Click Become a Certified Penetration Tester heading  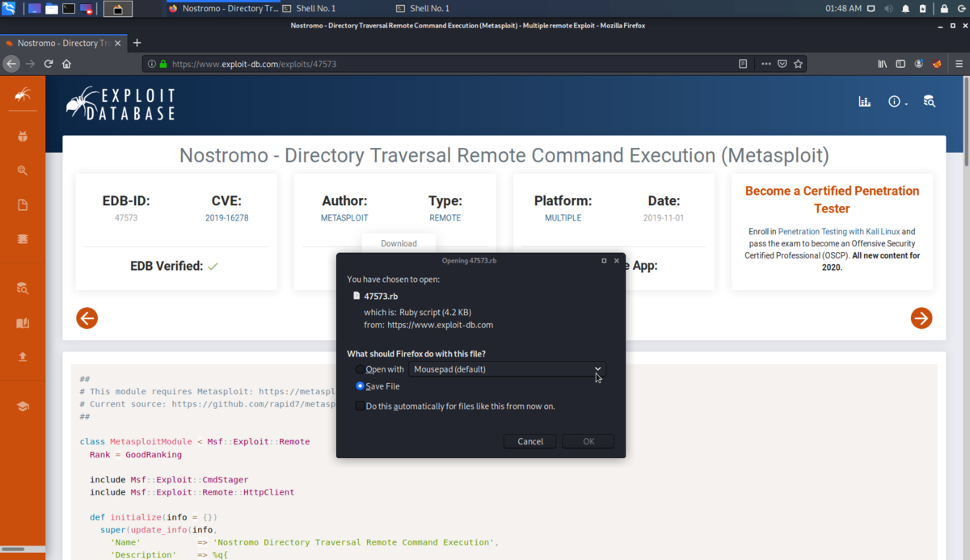pos(832,200)
